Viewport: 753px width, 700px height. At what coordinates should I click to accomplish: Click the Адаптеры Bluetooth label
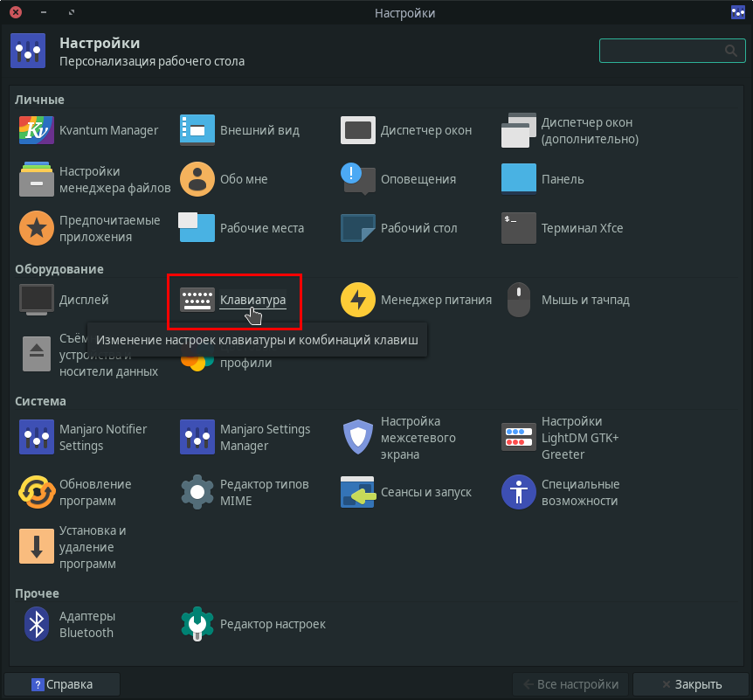(x=87, y=624)
